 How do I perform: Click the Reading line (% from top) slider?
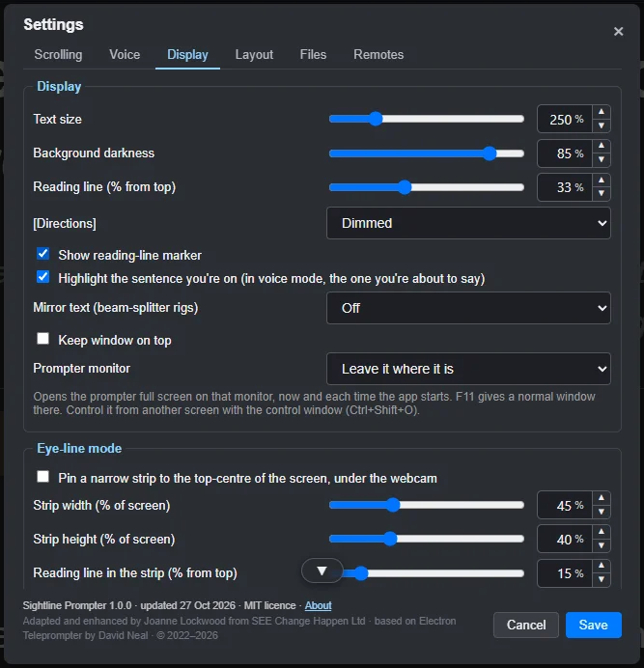426,187
